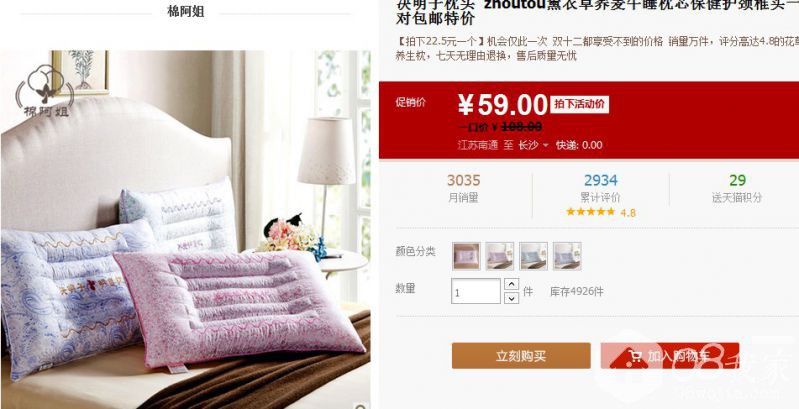Select the fourth lavender pillow color option
This screenshot has height=409, width=799.
567,256
